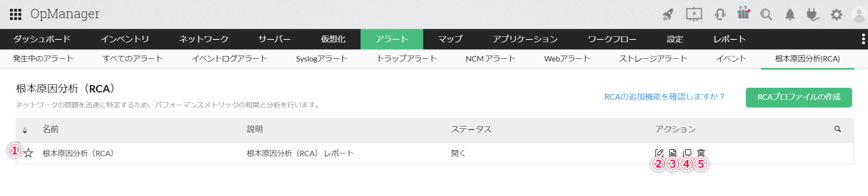
Task: Open the report icon for RCA profile
Action: (x=673, y=153)
